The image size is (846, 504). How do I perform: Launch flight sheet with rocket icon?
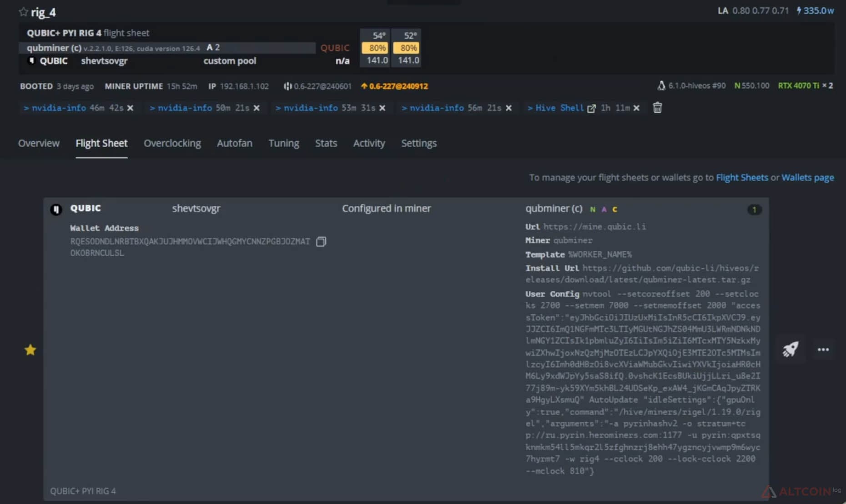click(791, 349)
